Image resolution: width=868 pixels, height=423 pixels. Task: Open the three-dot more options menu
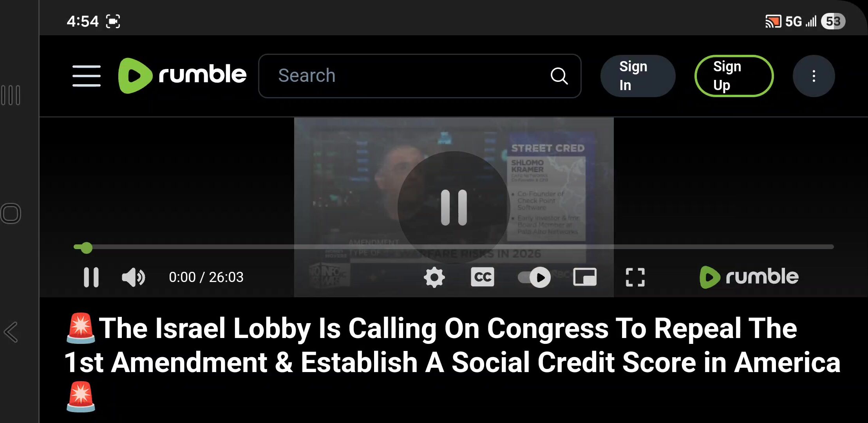pyautogui.click(x=814, y=76)
